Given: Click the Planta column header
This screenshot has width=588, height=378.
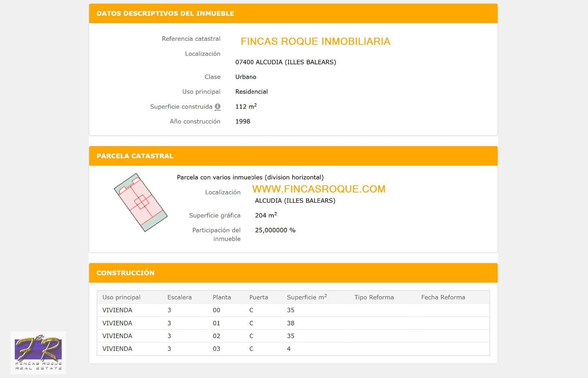Looking at the screenshot, I should click(x=222, y=297).
